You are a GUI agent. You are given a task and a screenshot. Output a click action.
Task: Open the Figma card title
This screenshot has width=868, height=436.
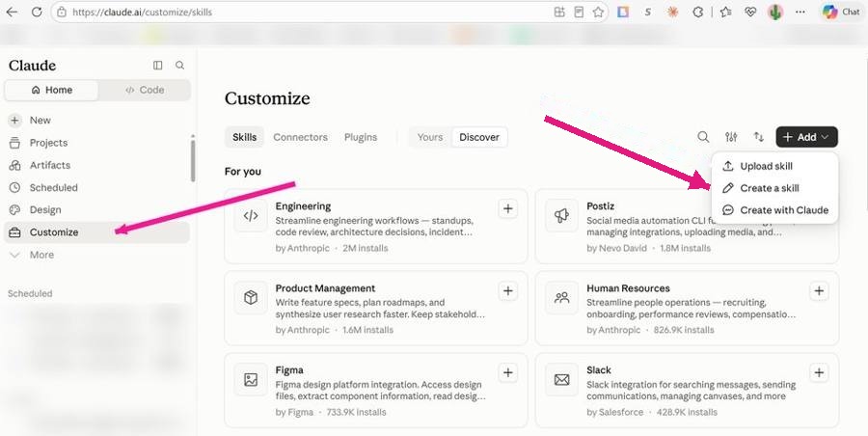[289, 370]
